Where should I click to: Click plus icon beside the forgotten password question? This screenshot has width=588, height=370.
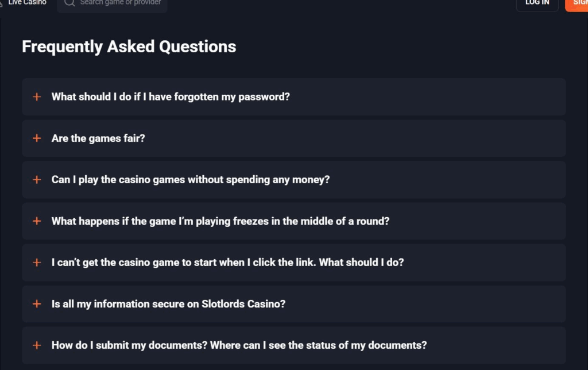tap(37, 97)
